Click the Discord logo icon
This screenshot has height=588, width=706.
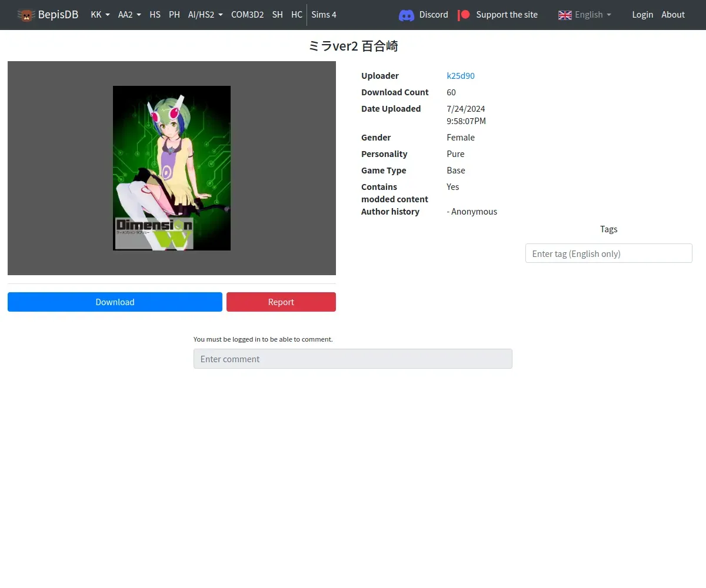(407, 15)
